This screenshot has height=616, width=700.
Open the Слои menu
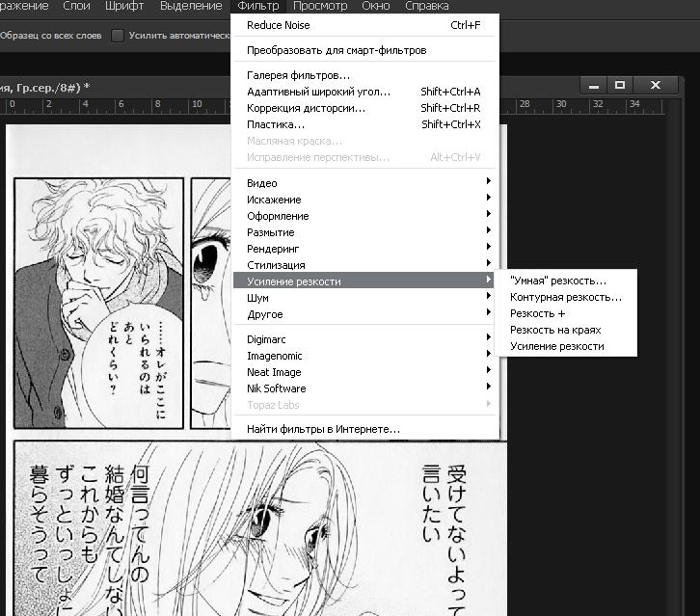point(76,6)
